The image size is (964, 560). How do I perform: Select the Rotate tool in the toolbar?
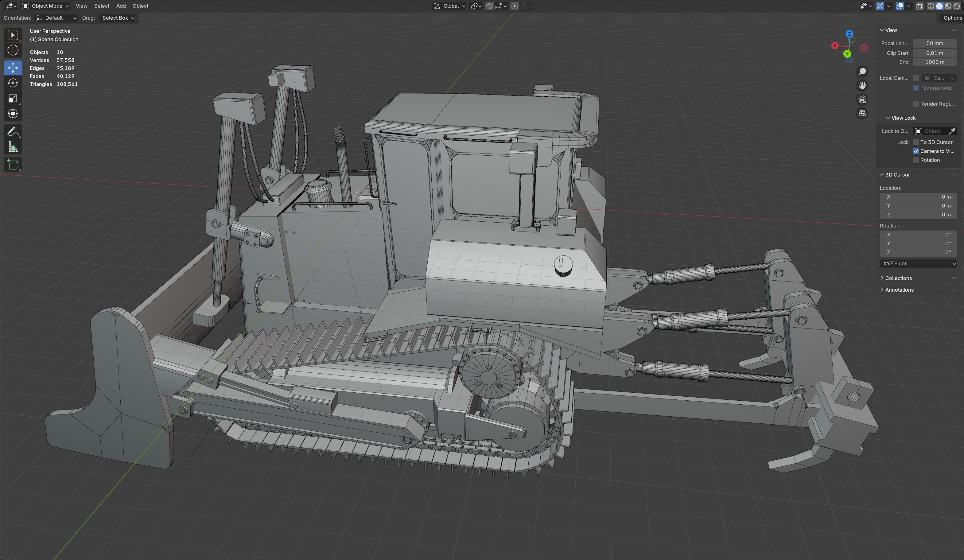(13, 83)
